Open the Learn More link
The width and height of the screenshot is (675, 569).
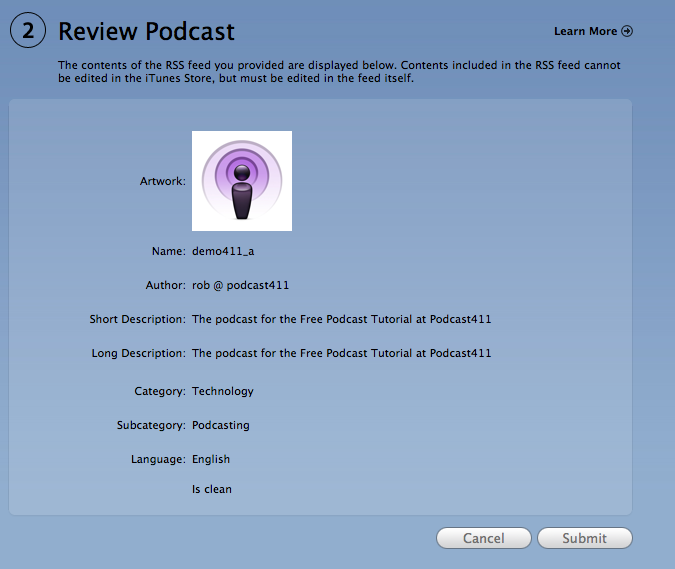tap(593, 31)
